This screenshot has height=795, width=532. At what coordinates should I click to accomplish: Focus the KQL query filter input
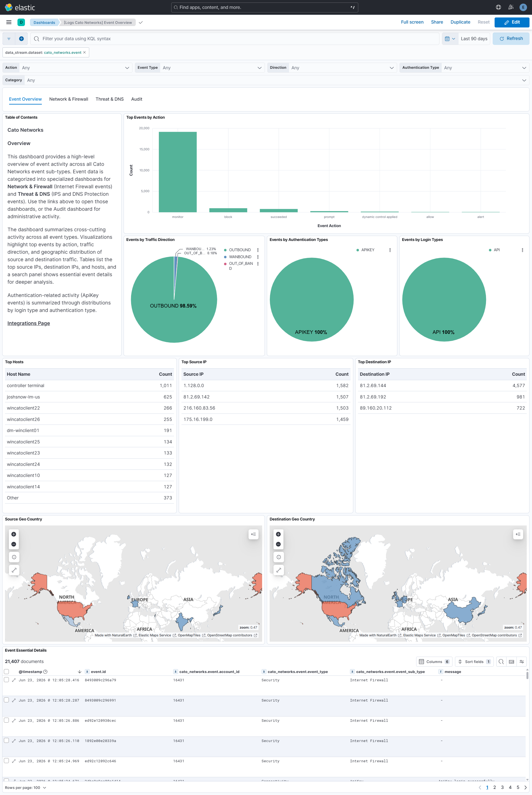pyautogui.click(x=235, y=39)
